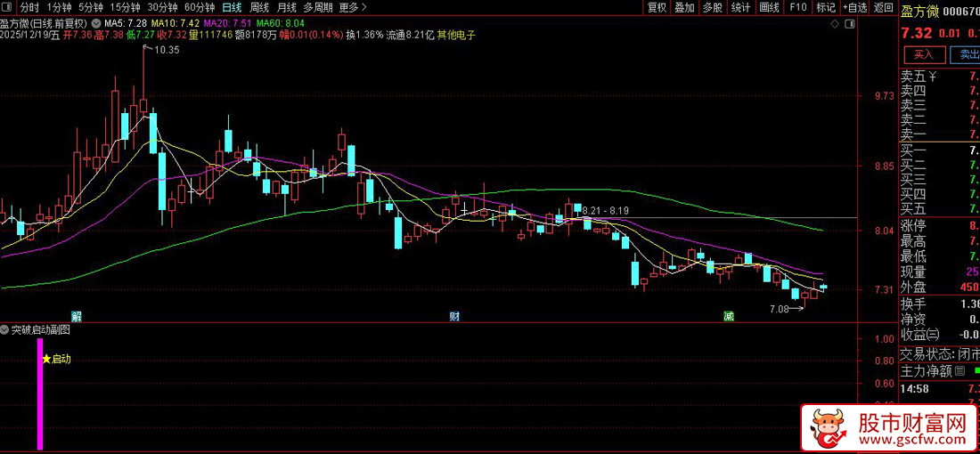Click the 收益(三) earnings row
Screen dimensions: 980x454
point(939,334)
